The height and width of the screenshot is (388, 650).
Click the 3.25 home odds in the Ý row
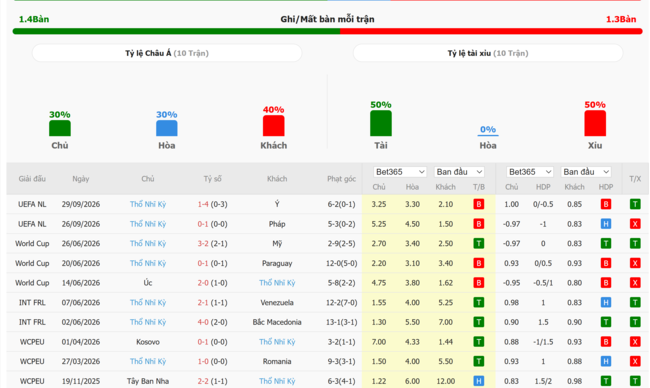tap(379, 204)
